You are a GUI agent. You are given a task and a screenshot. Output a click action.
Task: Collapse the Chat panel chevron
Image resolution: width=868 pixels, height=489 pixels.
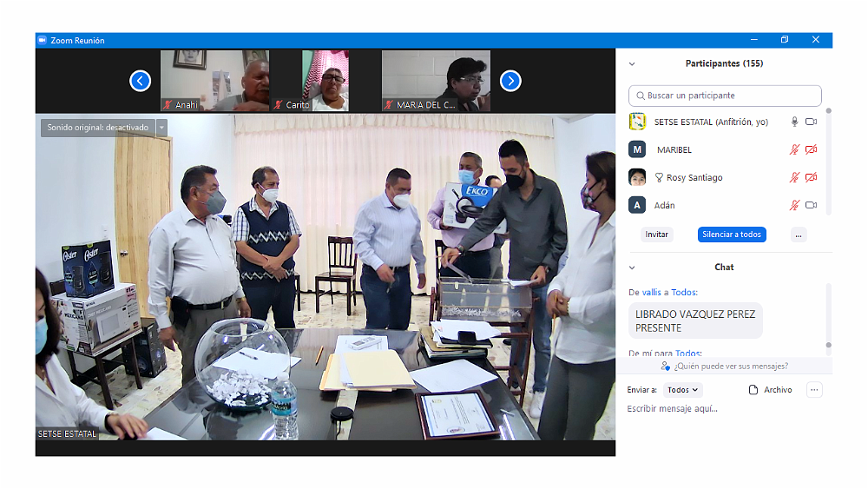(x=632, y=268)
